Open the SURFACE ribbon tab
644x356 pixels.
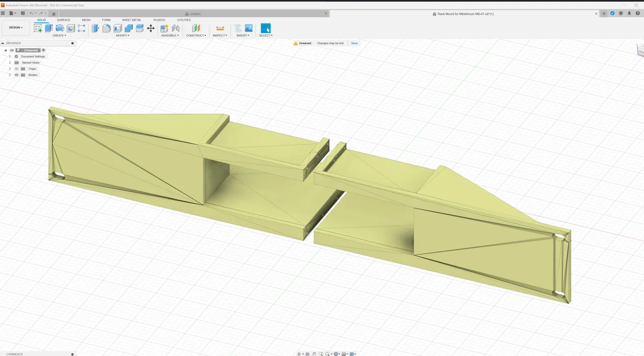point(63,20)
